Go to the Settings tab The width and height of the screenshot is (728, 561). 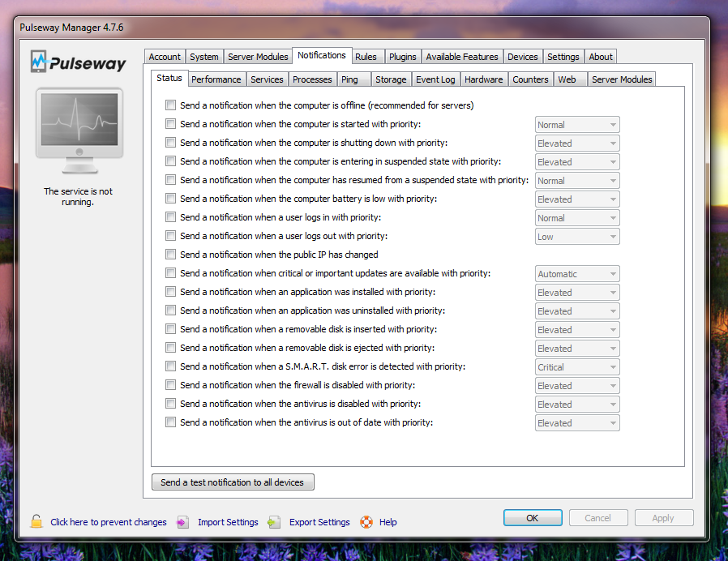point(563,57)
